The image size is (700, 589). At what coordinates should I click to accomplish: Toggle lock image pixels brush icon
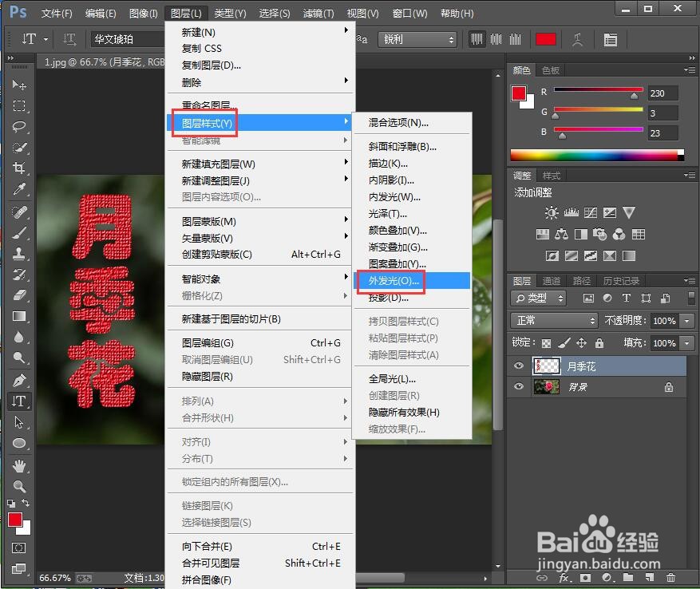tap(564, 343)
